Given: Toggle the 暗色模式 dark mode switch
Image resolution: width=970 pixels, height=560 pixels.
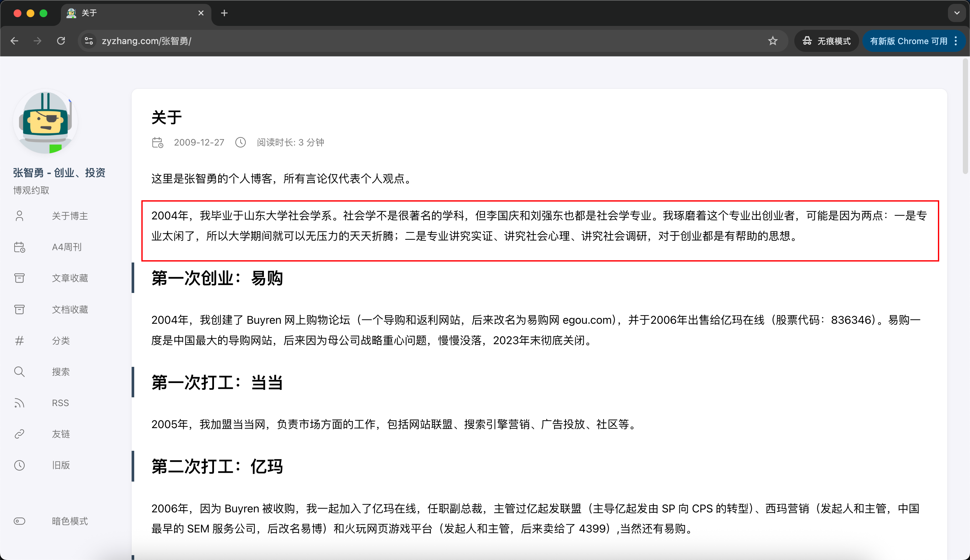Looking at the screenshot, I should tap(19, 521).
